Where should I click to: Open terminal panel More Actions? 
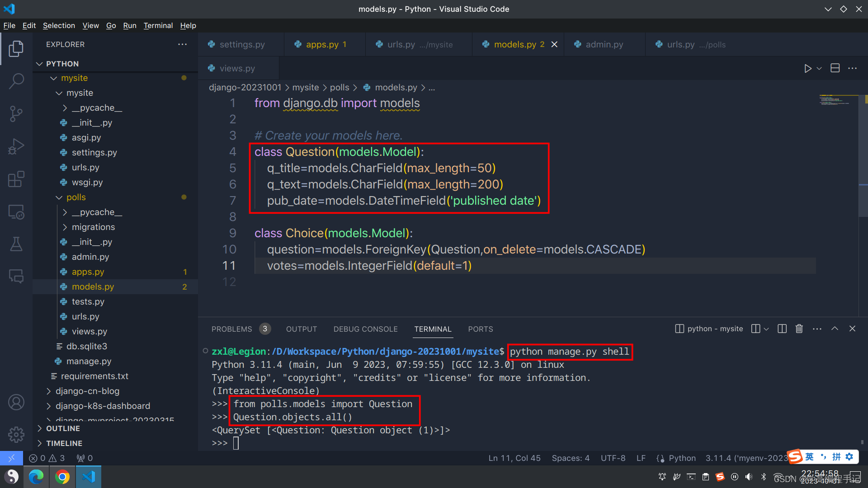[x=817, y=329]
